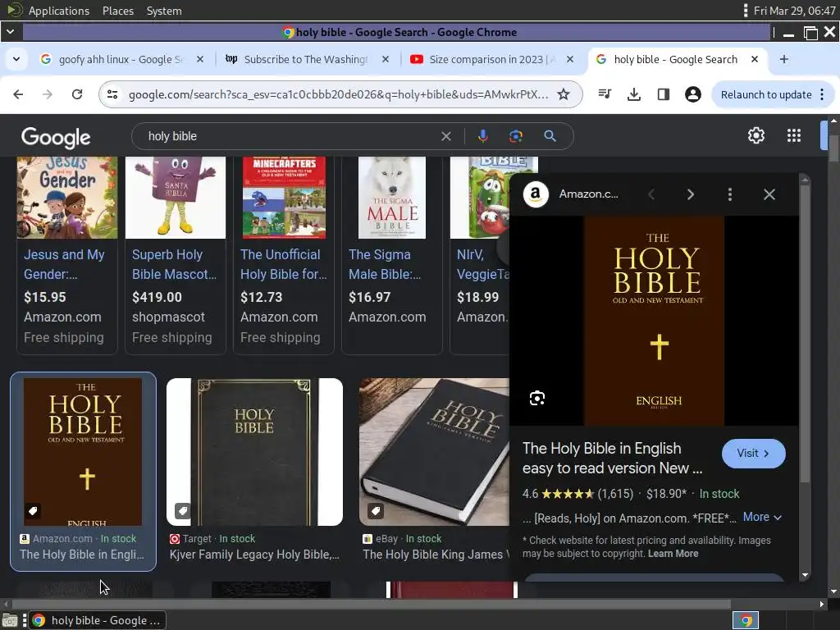
Task: Open site information icon in address bar
Action: coord(112,94)
